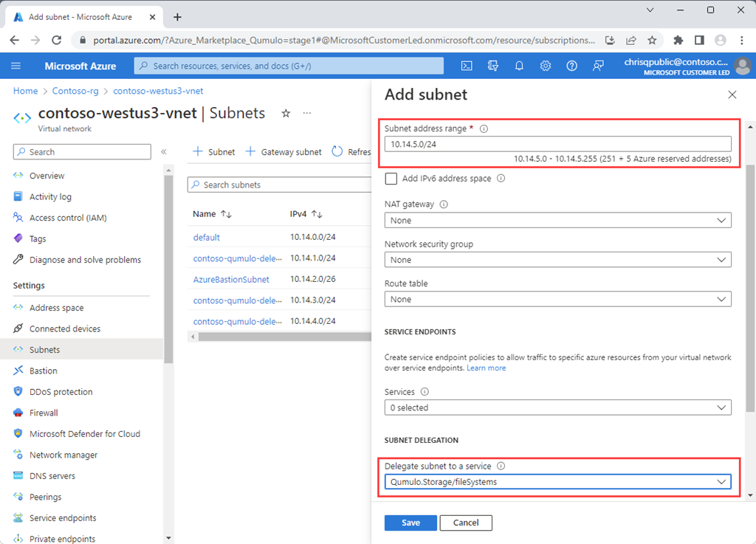Click the Subnet address range field
756x544 pixels.
558,144
